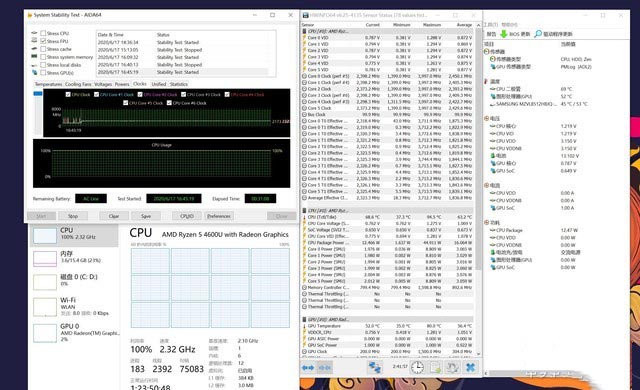
Task: Click the Stress GPU(s) icon
Action: (34, 73)
